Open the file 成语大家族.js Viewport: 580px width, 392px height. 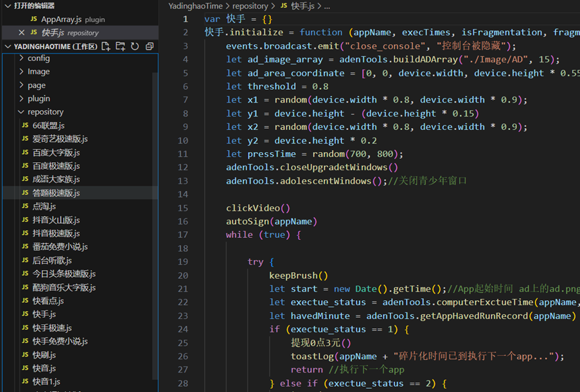tap(56, 179)
